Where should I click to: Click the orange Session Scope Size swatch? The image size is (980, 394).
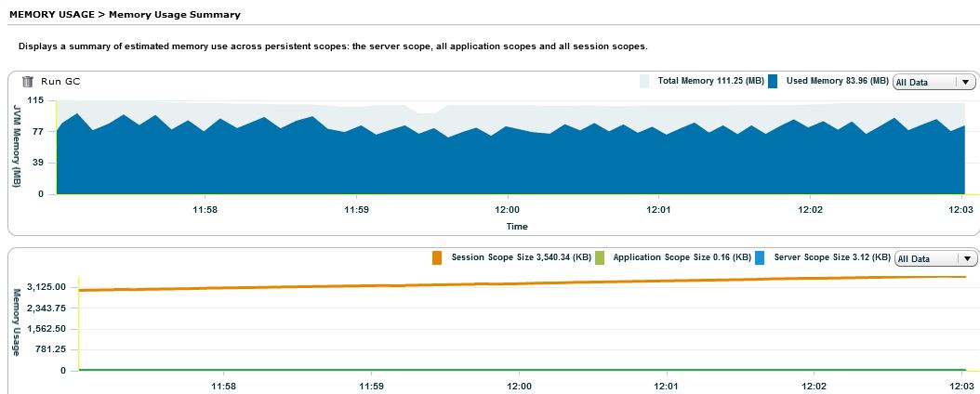coord(436,257)
